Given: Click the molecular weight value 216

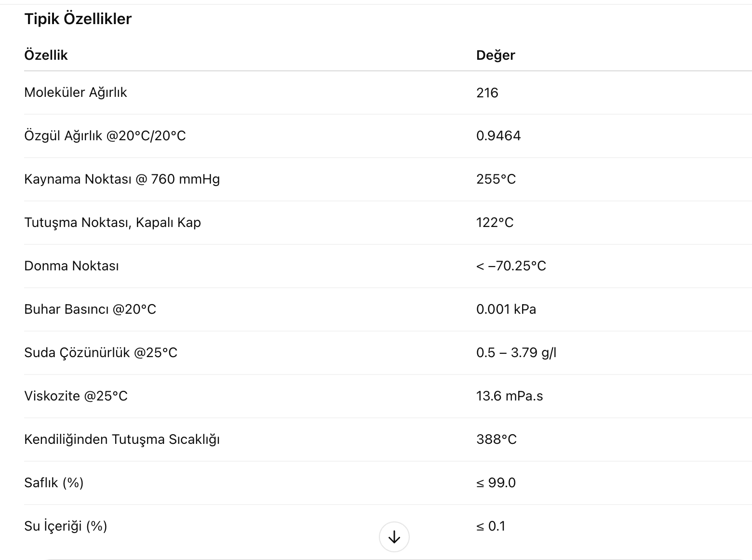Looking at the screenshot, I should (x=487, y=93).
